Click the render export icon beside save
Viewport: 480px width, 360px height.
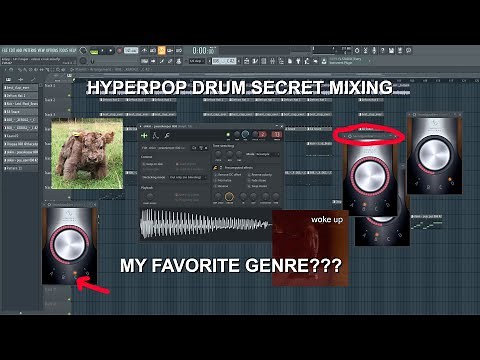400,50
